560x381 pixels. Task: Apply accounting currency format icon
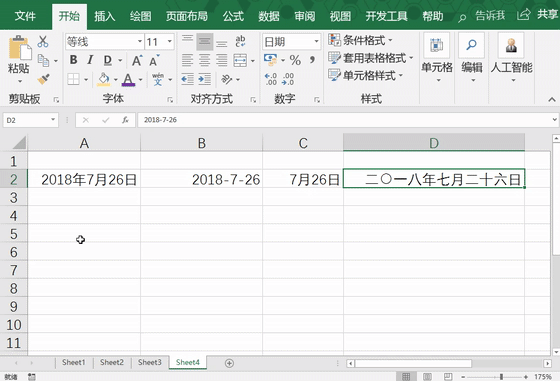tap(270, 60)
